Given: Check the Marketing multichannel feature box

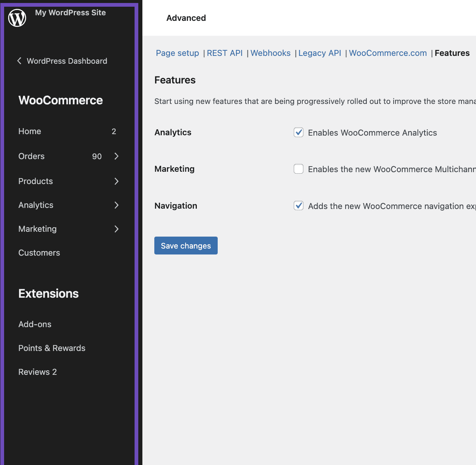Looking at the screenshot, I should 298,169.
